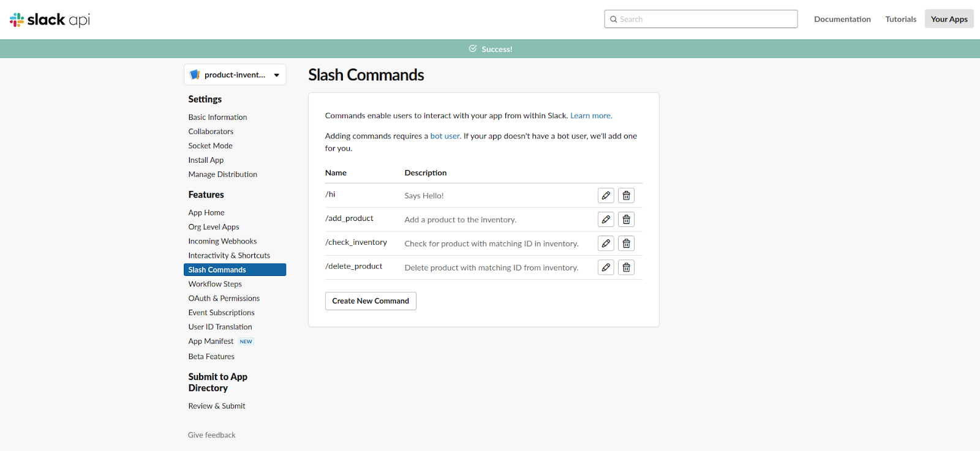This screenshot has width=980, height=451.
Task: Open editor for /delete_product command
Action: pos(606,267)
